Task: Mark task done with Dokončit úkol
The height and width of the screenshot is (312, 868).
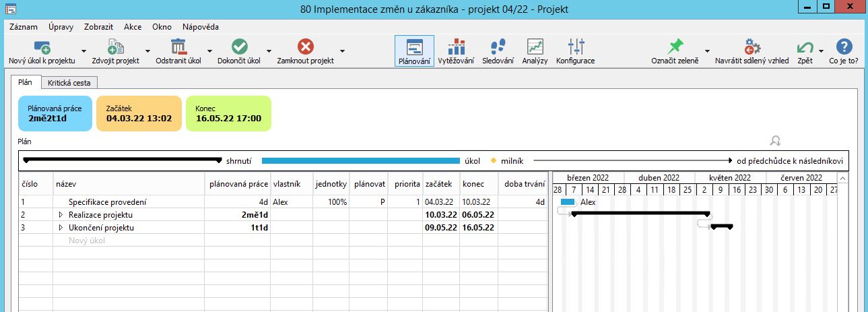Action: (239, 47)
